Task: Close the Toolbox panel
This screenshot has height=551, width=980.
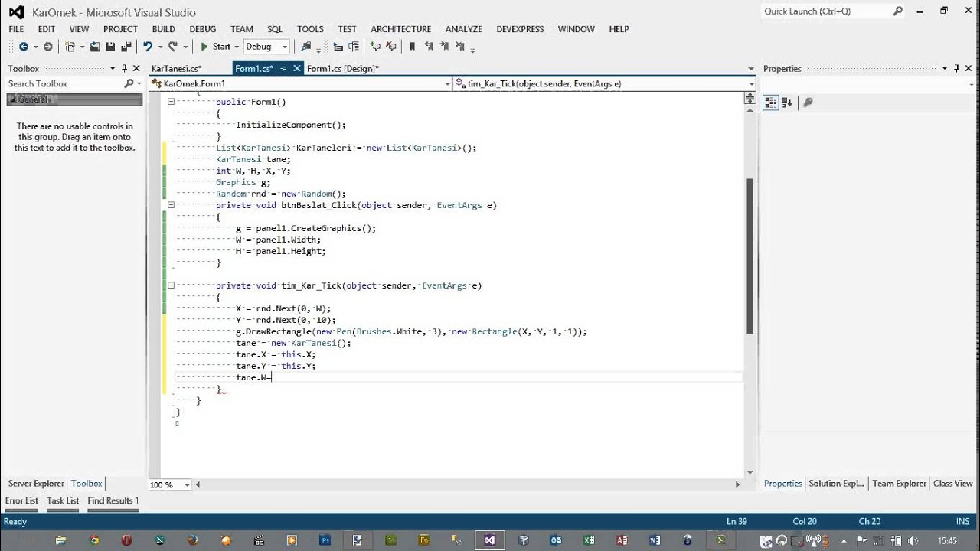Action: tap(136, 69)
